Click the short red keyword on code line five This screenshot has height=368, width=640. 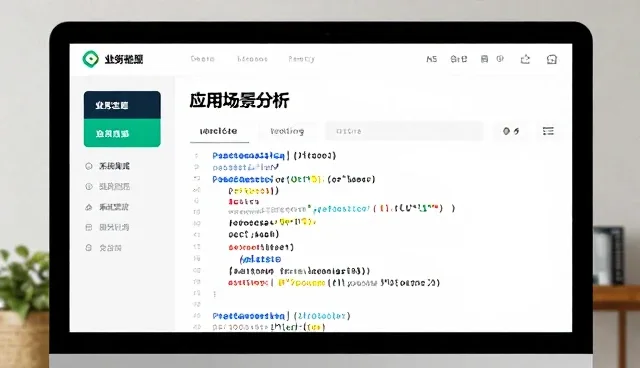(243, 202)
